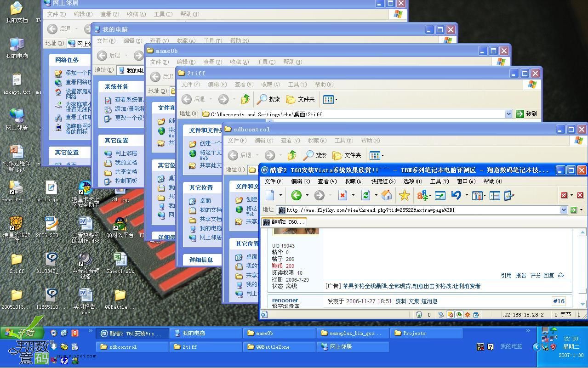Open 快捷组 menu in Maxthon
This screenshot has width=588, height=368.
(x=383, y=181)
